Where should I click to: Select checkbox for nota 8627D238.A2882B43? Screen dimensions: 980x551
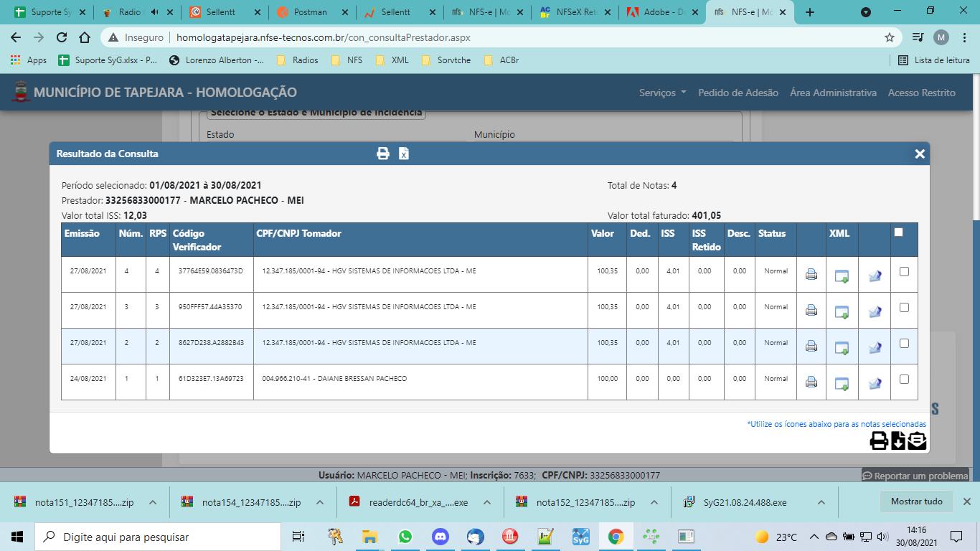pos(904,343)
